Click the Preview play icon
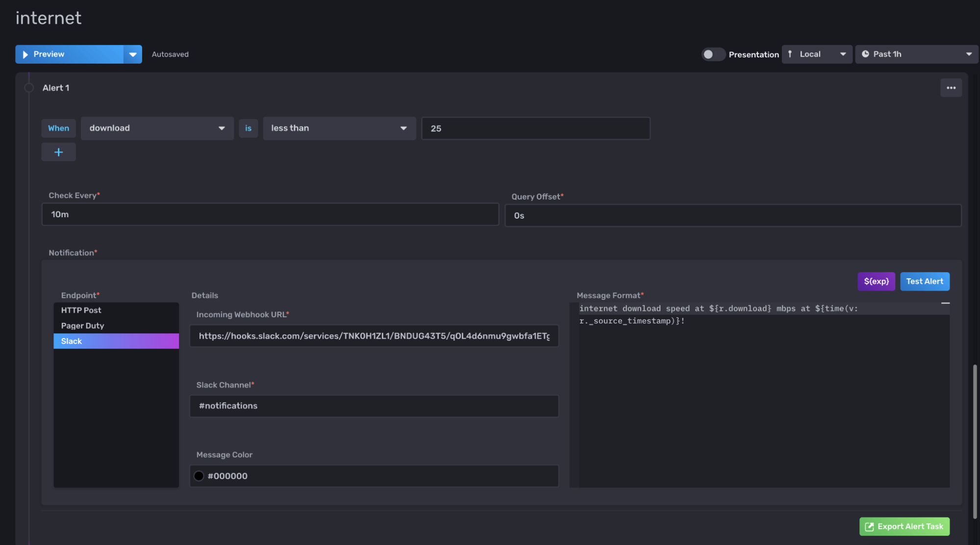The width and height of the screenshot is (980, 545). 25,54
